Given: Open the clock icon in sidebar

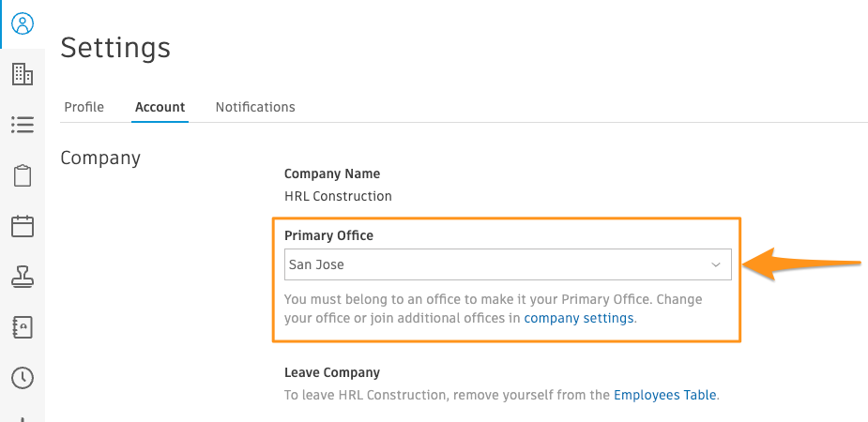Looking at the screenshot, I should click(23, 378).
